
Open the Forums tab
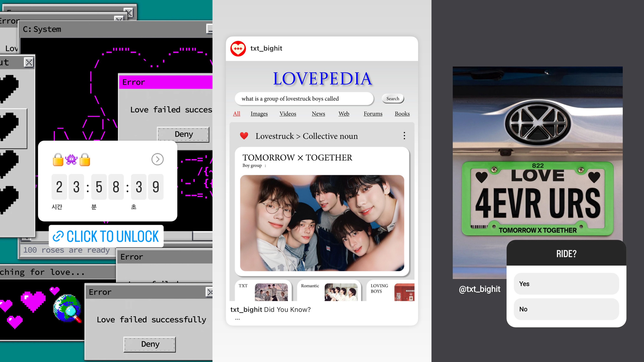373,114
